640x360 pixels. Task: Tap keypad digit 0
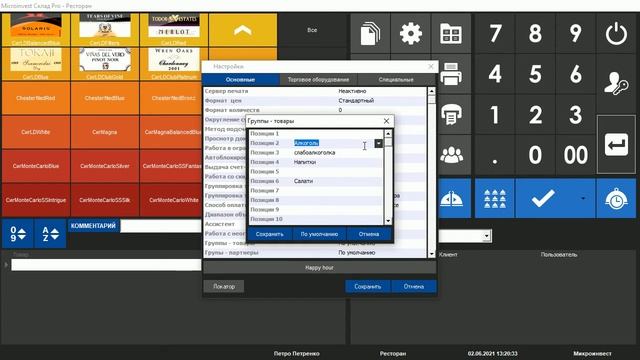[535, 155]
